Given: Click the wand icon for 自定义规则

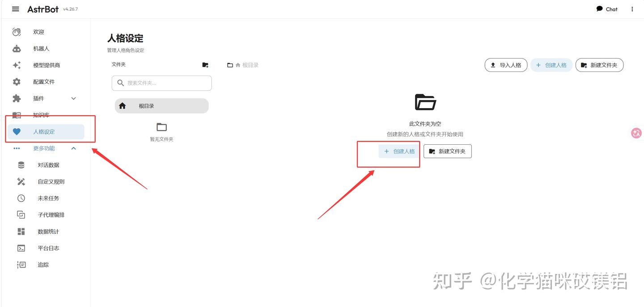Looking at the screenshot, I should (x=21, y=181).
